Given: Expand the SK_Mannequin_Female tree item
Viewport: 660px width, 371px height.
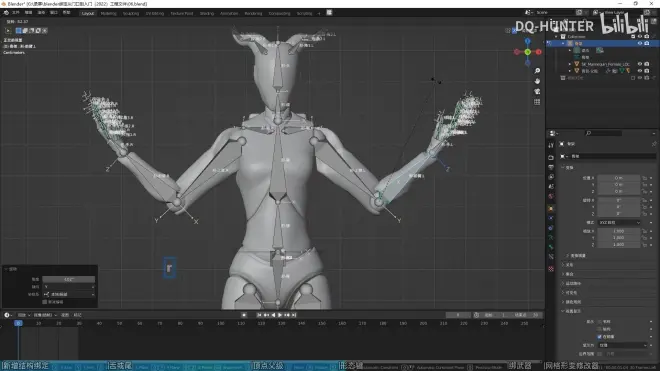Looking at the screenshot, I should pos(570,64).
